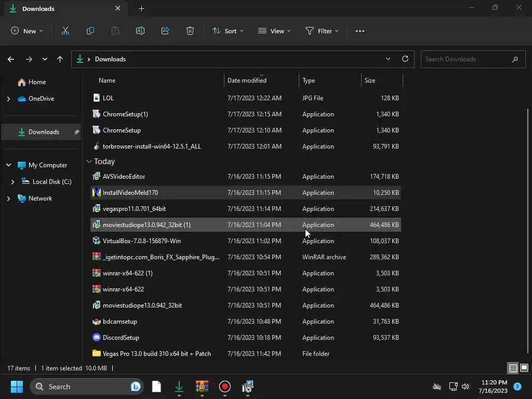Viewport: 532px width, 399px height.
Task: Select winrar-x64-622 (1) file
Action: [x=246, y=273]
